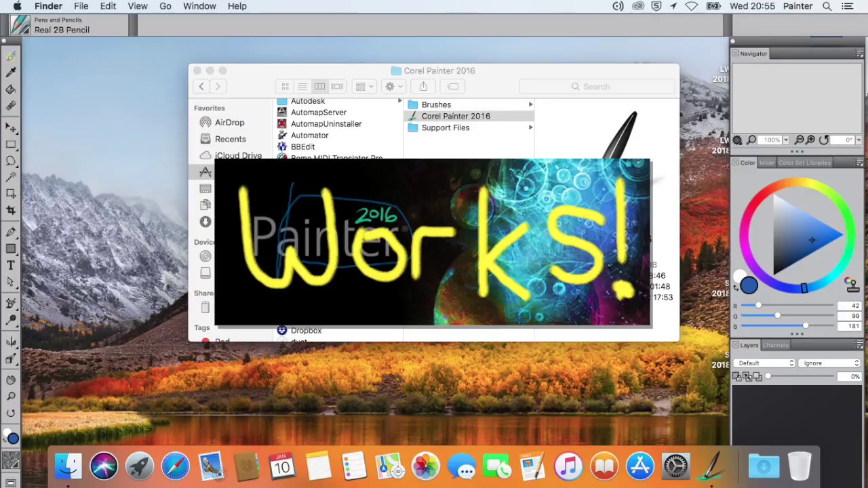Switch Finder to icon view
The width and height of the screenshot is (868, 488).
(x=285, y=86)
